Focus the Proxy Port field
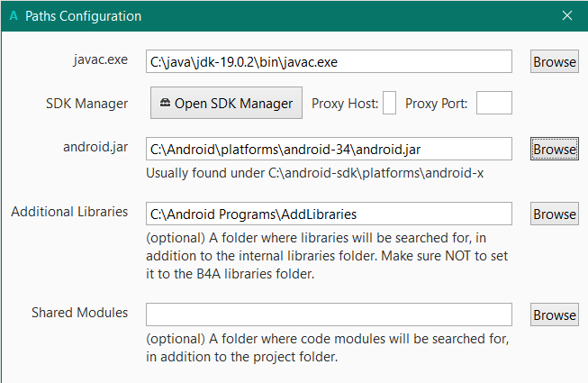Screen dimensions: 588x383 tap(493, 103)
